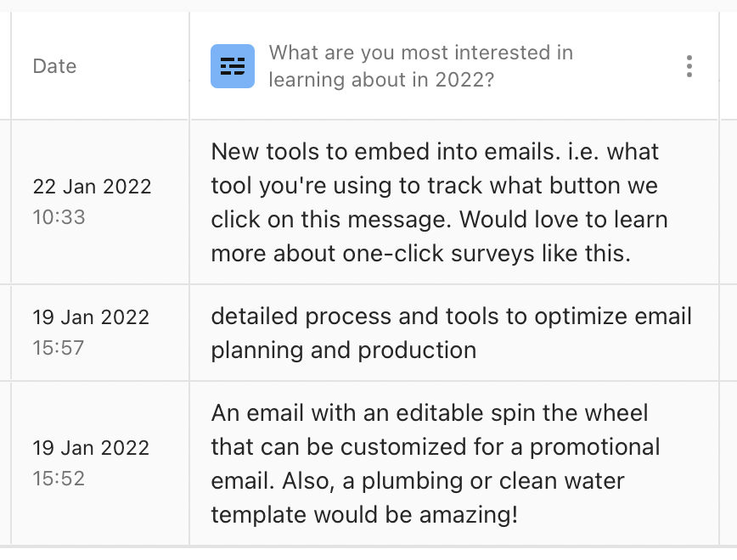Screen dimensions: 737x560
Task: Click the 'New tools to embed into emails' line
Action: click(x=435, y=151)
